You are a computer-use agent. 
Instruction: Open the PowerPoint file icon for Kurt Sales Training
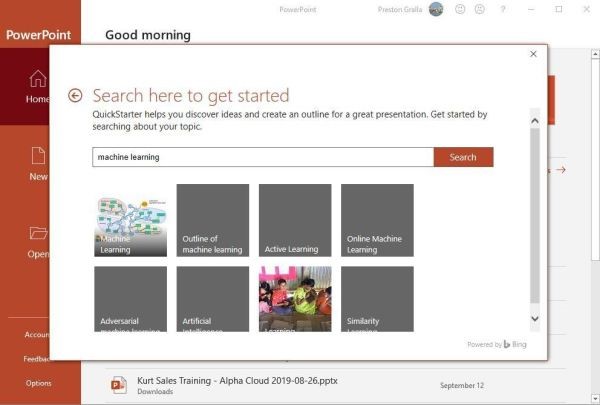119,384
